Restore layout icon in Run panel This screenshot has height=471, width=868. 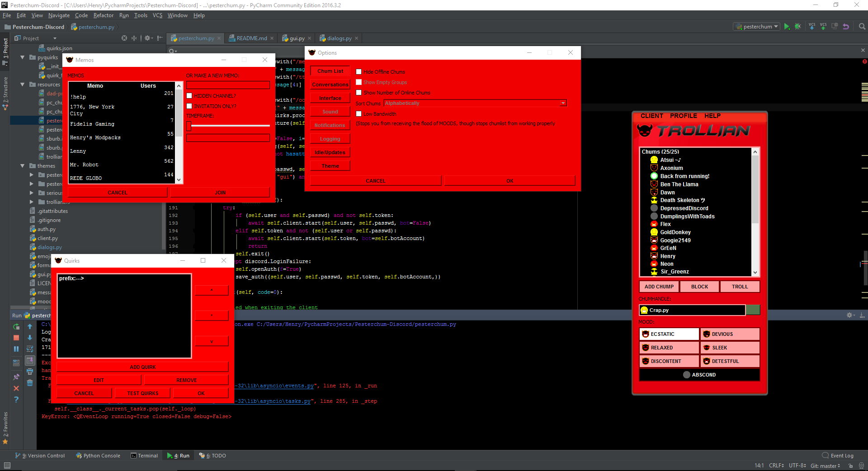(x=16, y=363)
